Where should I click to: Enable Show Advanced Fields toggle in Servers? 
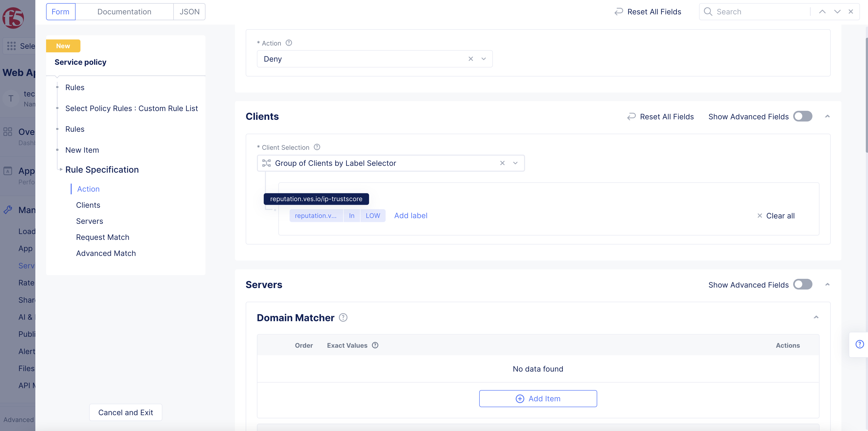click(803, 284)
